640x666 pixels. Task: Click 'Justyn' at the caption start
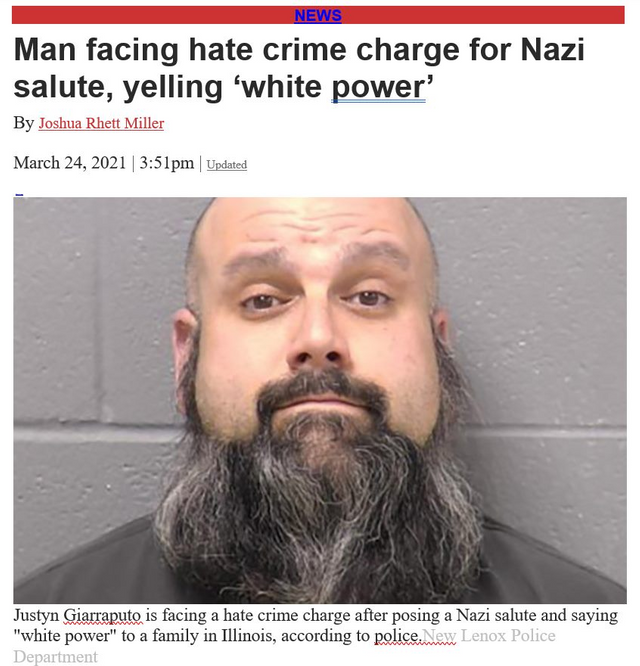click(x=36, y=615)
